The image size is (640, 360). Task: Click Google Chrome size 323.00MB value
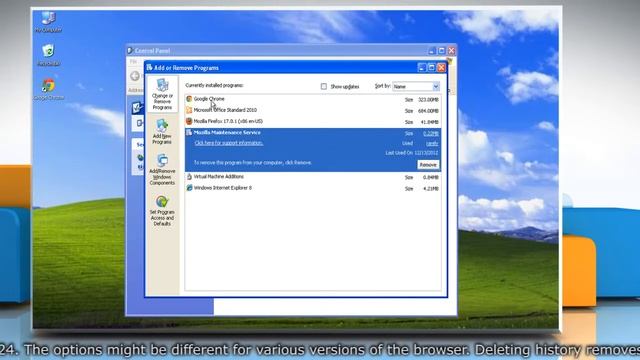pos(428,100)
